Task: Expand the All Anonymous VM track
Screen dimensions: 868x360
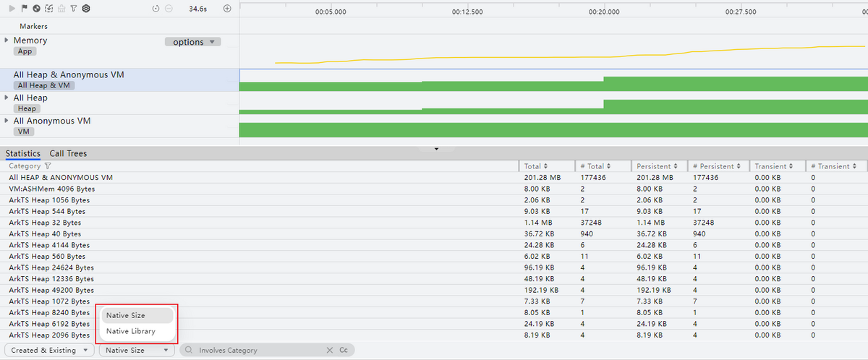Action: [7, 121]
